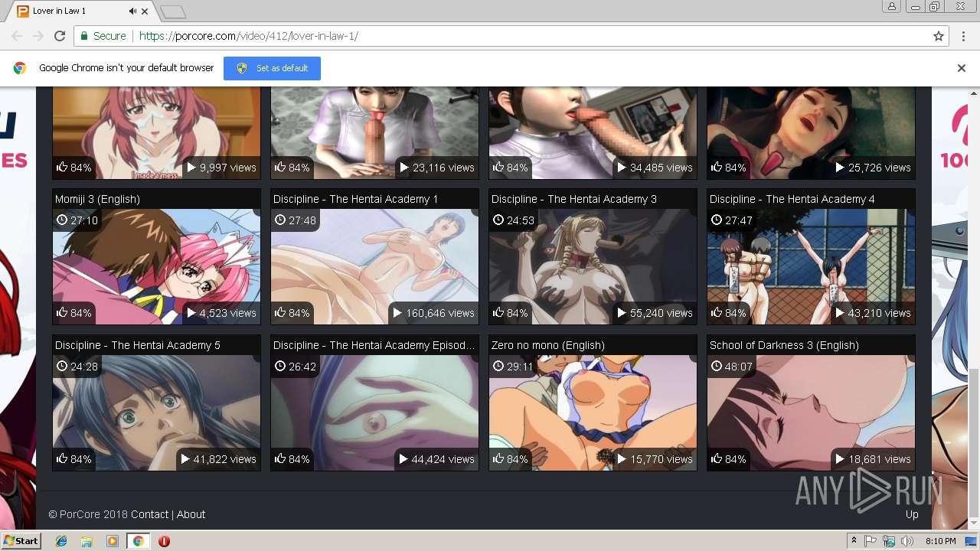The width and height of the screenshot is (980, 551).
Task: Close the Lover in Law 1 tab
Action: tap(145, 11)
